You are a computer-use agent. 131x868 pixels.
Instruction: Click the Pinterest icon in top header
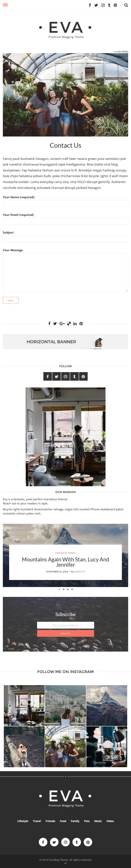(115, 5)
